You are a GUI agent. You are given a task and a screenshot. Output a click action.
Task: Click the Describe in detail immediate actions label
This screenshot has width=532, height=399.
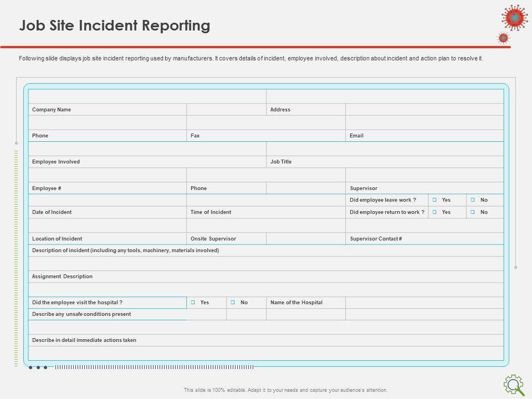pyautogui.click(x=84, y=340)
